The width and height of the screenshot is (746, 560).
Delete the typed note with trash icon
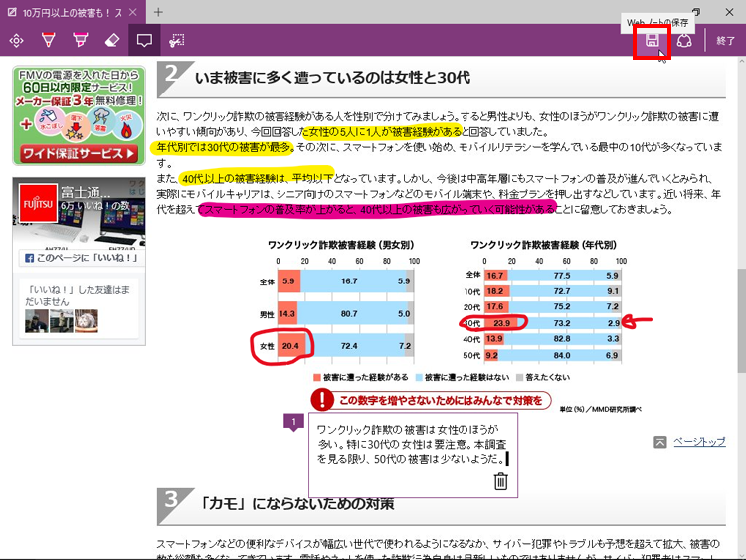(x=500, y=482)
